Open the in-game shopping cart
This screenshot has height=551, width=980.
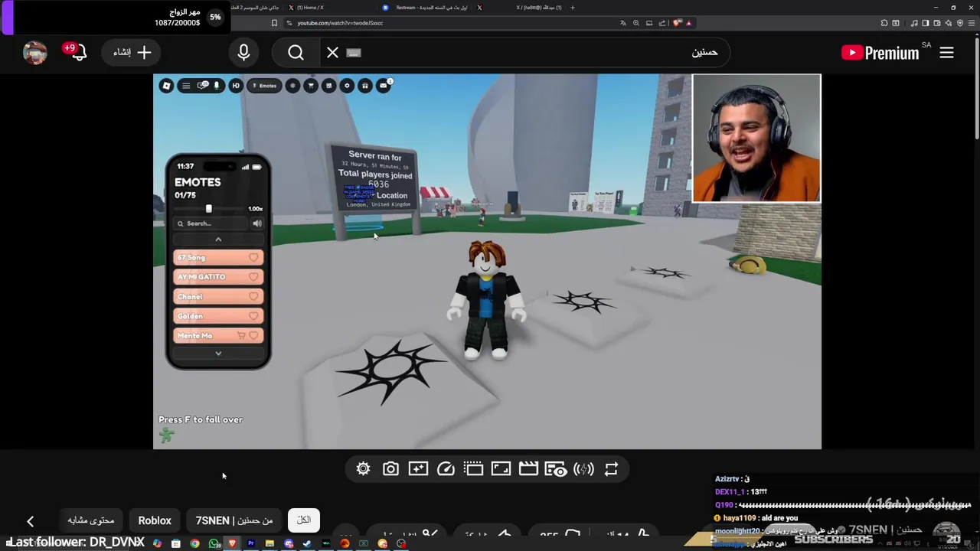click(311, 86)
